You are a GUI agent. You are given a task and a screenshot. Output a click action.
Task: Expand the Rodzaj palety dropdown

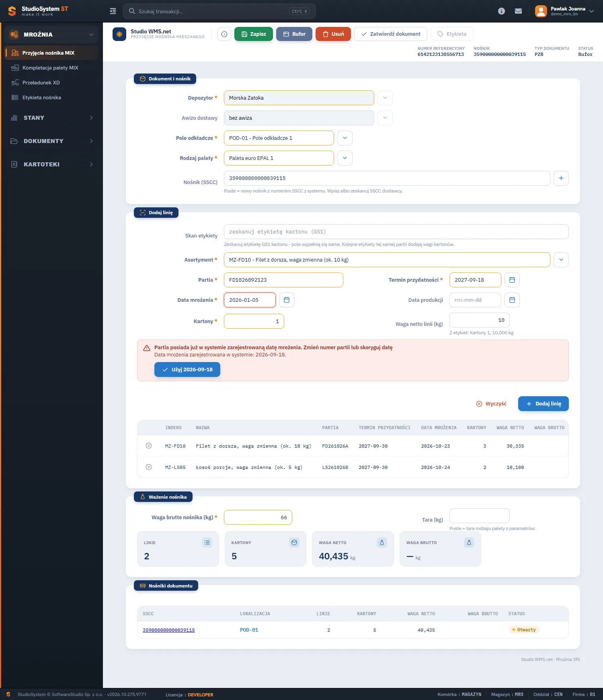[345, 158]
